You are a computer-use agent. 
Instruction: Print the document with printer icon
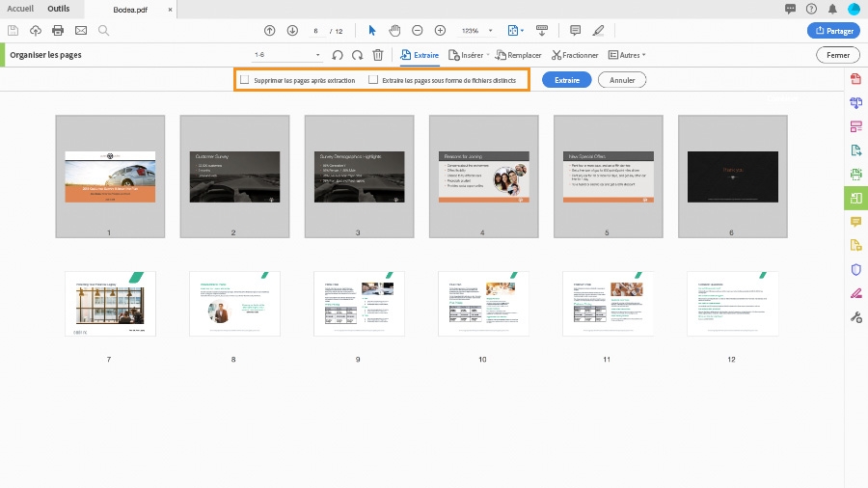58,31
